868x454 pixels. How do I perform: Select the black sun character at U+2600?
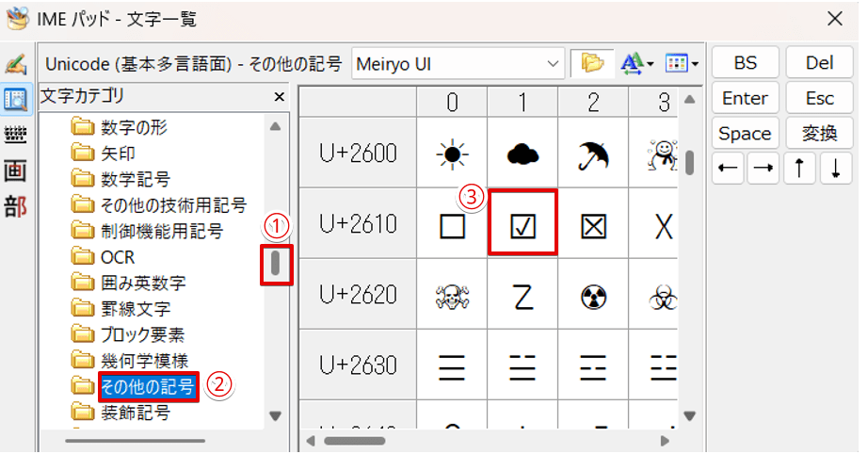point(452,154)
